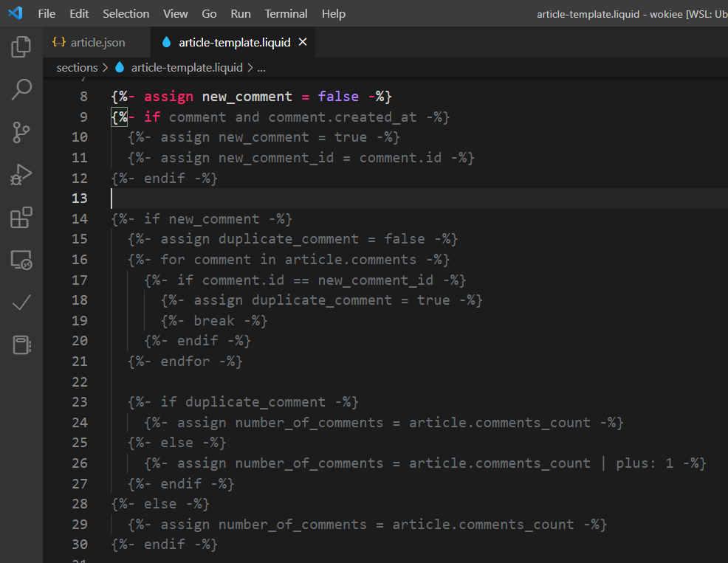The height and width of the screenshot is (563, 728).
Task: Click 'new_comment_id' on line 11
Action: [x=276, y=158]
